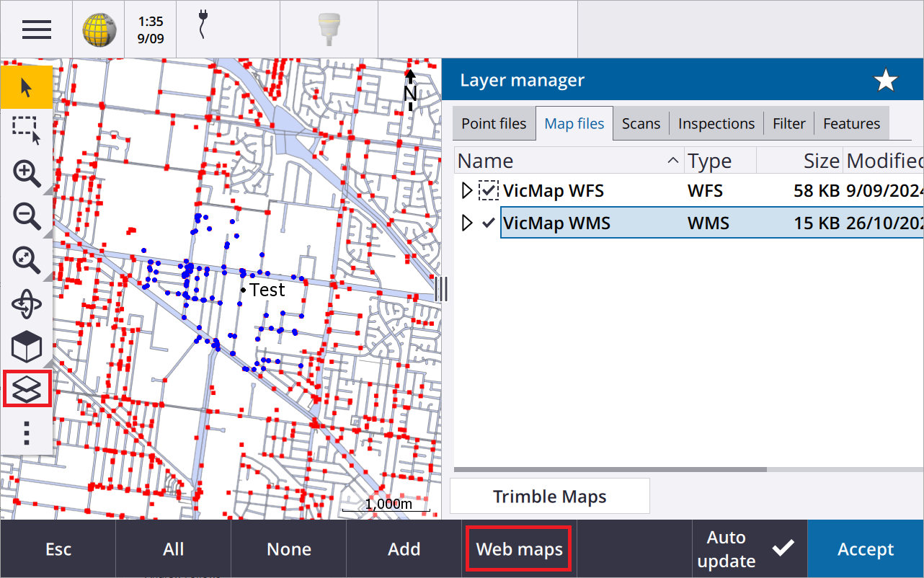
Task: Toggle VicMap WMS visibility check mark
Action: pos(489,223)
